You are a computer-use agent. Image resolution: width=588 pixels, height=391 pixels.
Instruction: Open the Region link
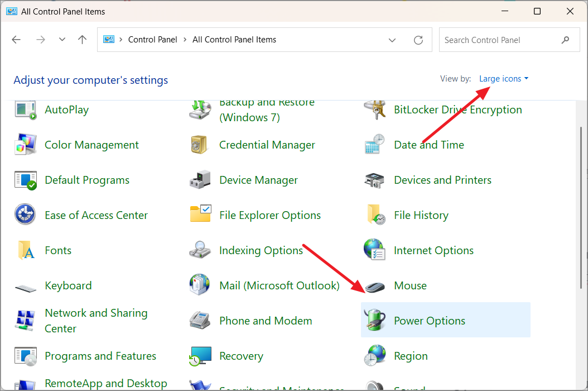point(411,356)
